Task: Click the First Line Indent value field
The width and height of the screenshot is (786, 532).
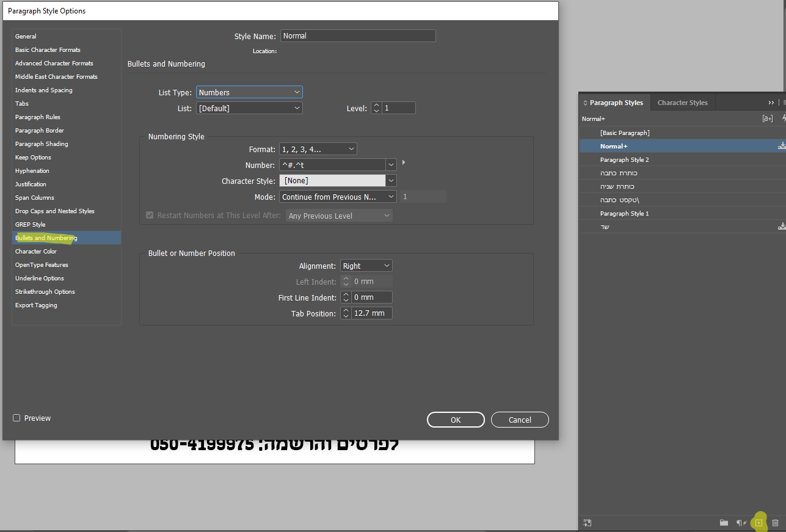Action: tap(372, 297)
